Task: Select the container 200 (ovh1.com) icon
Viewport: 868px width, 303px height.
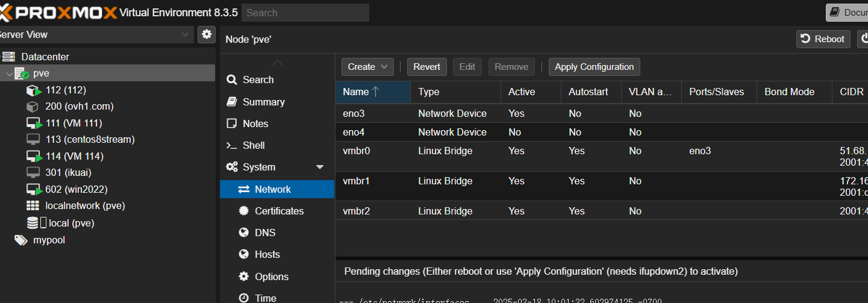Action: (x=33, y=107)
